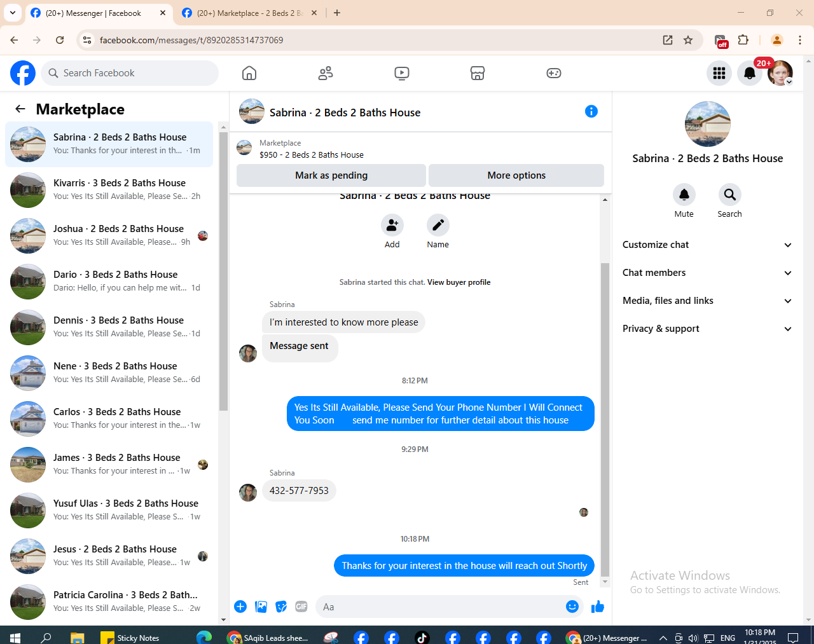Show hidden system tray icons chevron
Image resolution: width=814 pixels, height=644 pixels.
(x=663, y=638)
